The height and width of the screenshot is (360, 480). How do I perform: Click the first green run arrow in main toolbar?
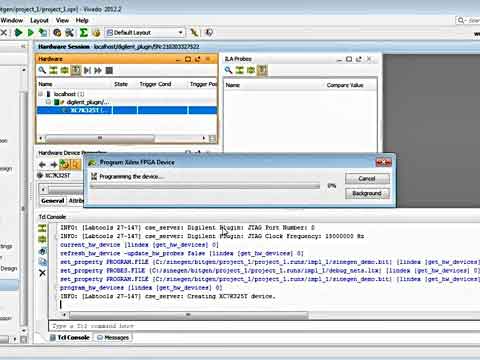click(x=19, y=33)
